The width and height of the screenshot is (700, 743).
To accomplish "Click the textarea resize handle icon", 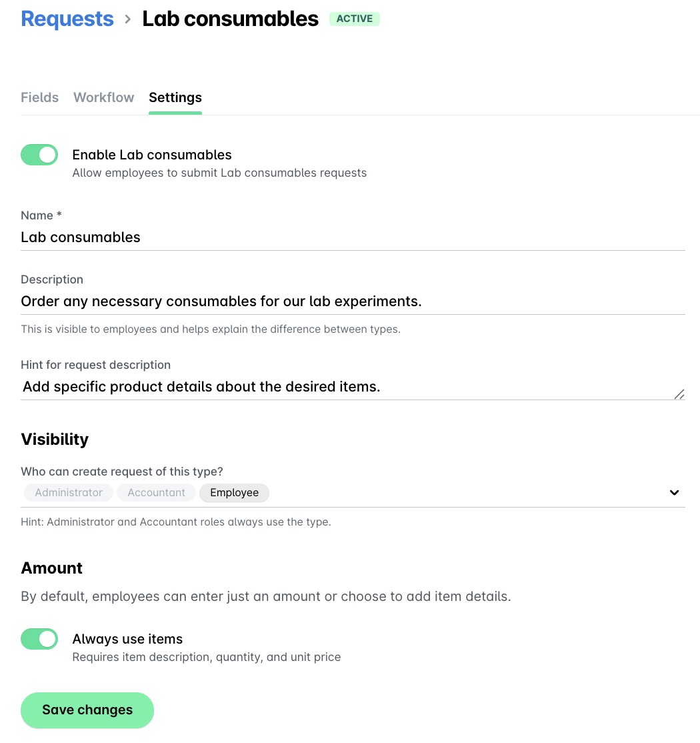I will coord(679,394).
